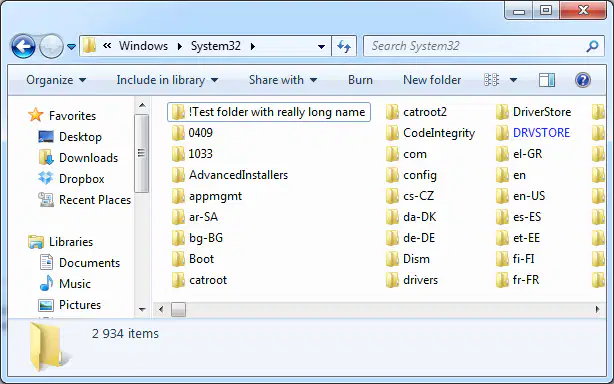Open recent pages dropdown next to Forward

click(x=71, y=47)
